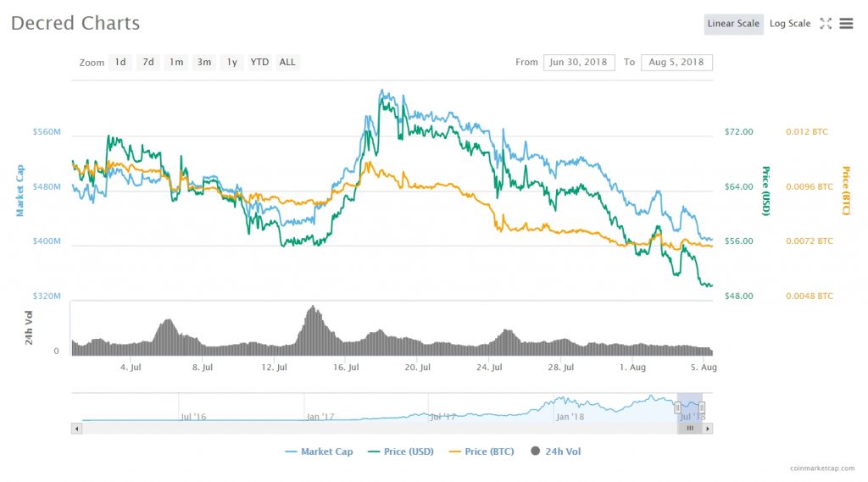Click the navigator left range handle
Image resolution: width=868 pixels, height=482 pixels.
pyautogui.click(x=677, y=407)
